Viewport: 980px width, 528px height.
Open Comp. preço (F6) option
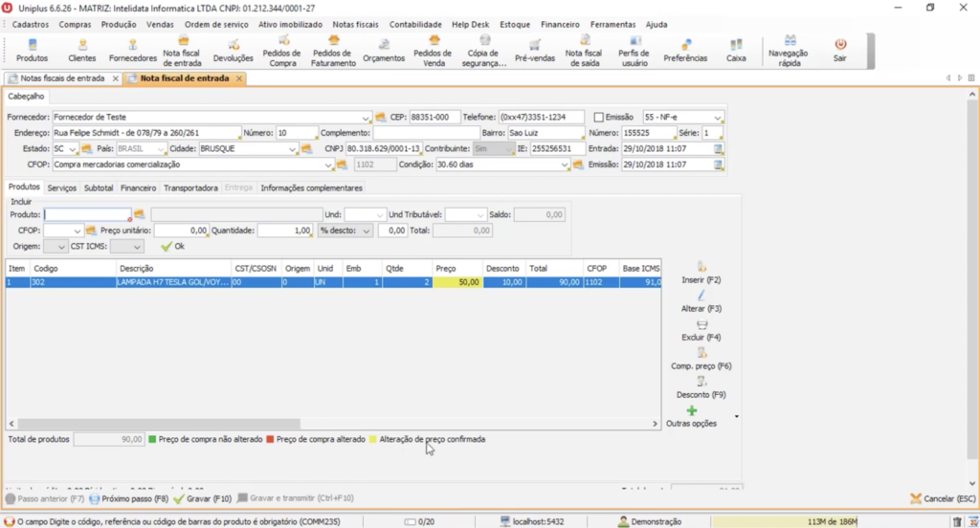701,359
